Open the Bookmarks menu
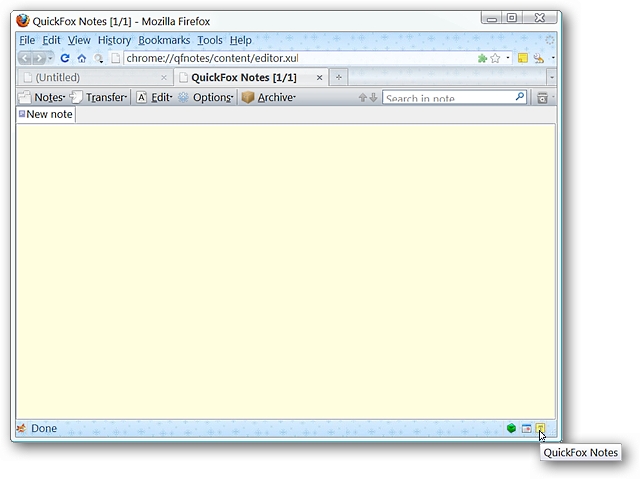The image size is (640, 479). (x=164, y=40)
